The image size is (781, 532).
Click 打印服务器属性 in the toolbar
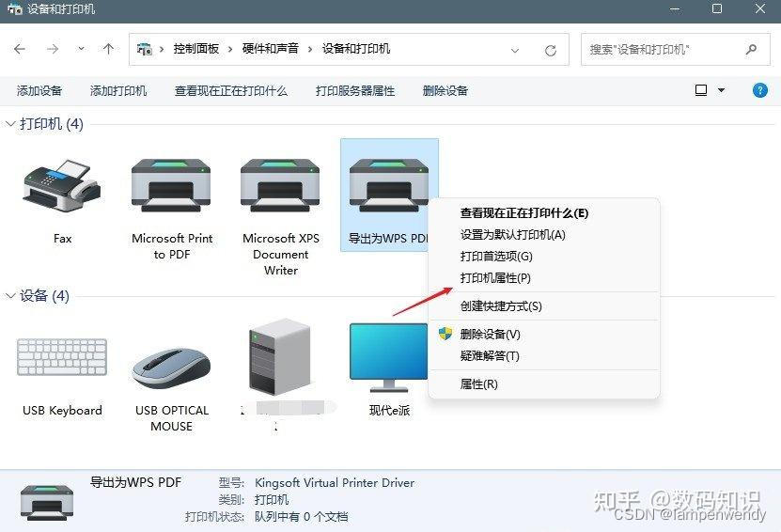tap(355, 90)
